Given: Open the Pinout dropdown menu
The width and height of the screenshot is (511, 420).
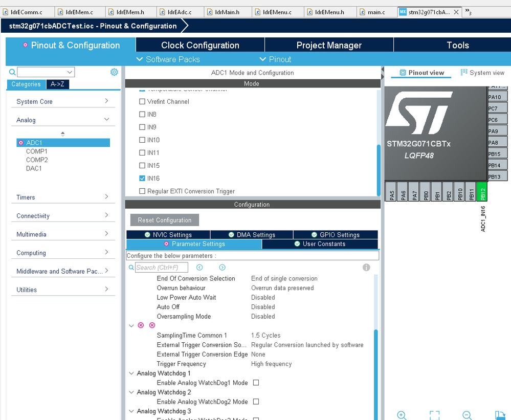Looking at the screenshot, I should (x=275, y=59).
